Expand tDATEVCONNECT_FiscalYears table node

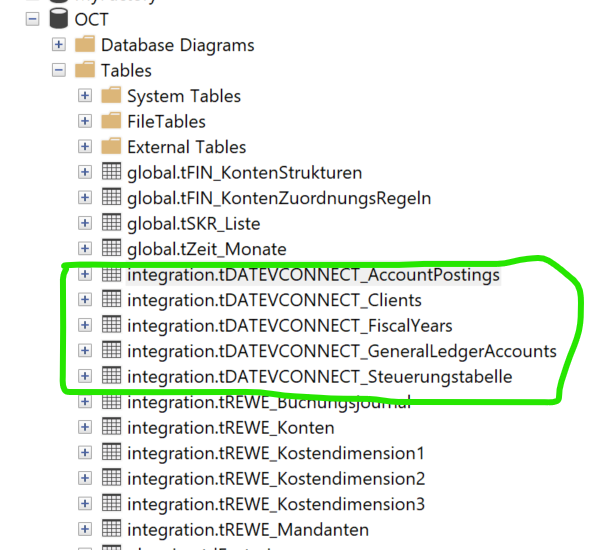[x=85, y=325]
